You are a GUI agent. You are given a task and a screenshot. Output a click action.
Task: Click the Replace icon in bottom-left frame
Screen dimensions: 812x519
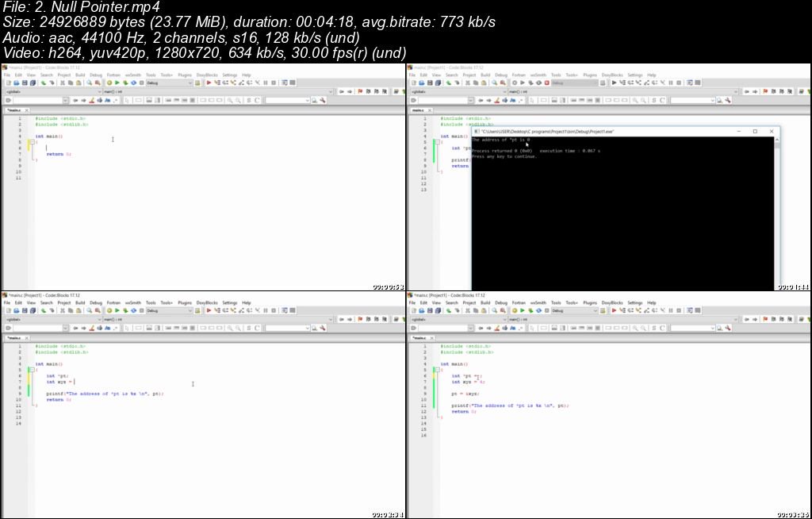[98, 310]
